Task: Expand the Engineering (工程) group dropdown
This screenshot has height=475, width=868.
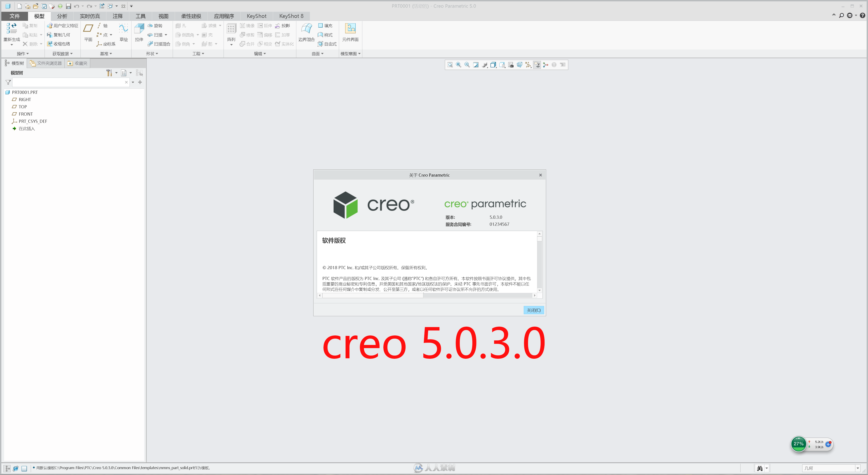Action: pyautogui.click(x=198, y=54)
